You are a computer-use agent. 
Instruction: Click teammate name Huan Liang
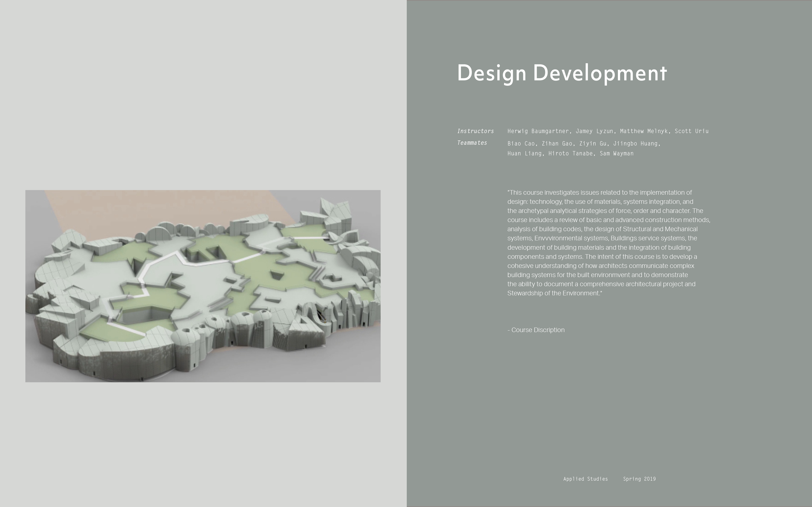point(524,154)
